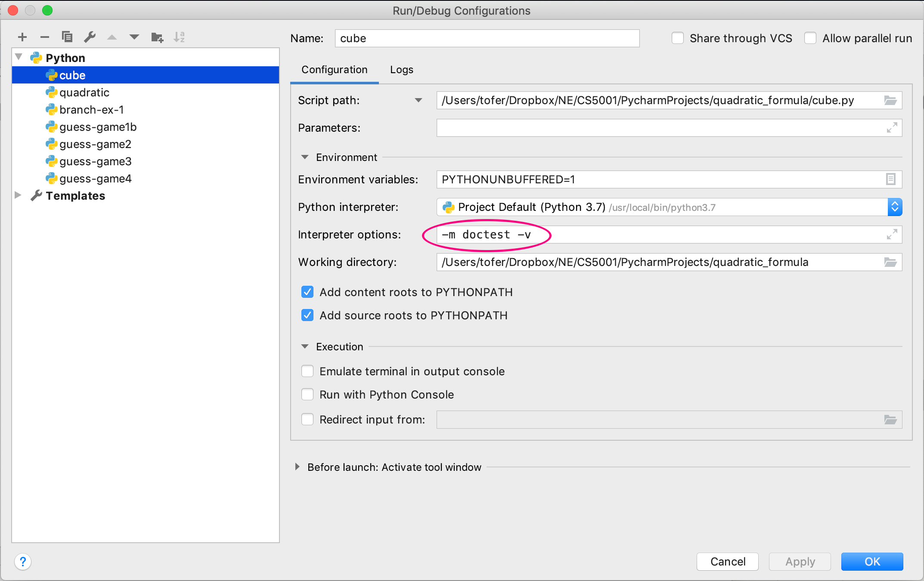Select the guess-game2 configuration
The width and height of the screenshot is (924, 581).
click(95, 144)
